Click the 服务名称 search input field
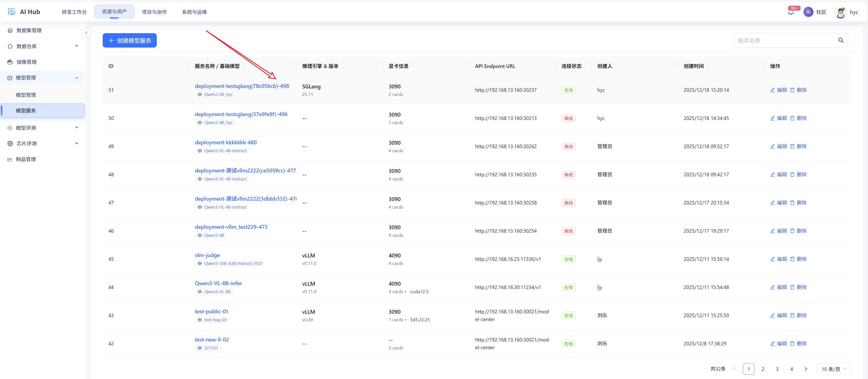Screen dimensions: 868x379 (785, 40)
